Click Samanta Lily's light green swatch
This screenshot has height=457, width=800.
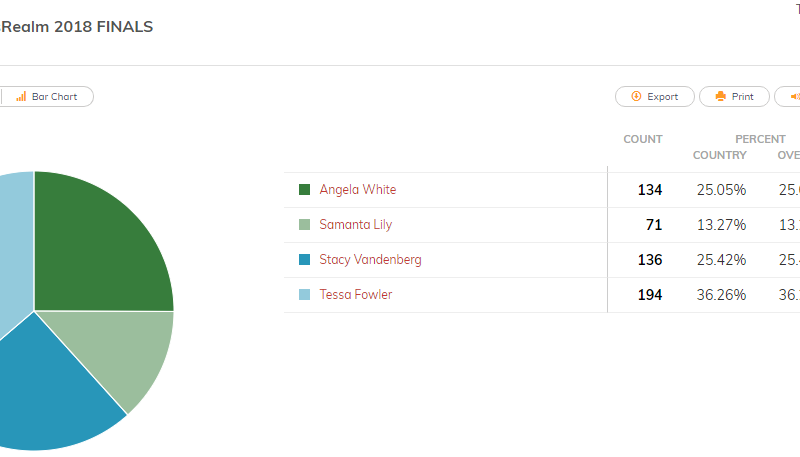click(305, 224)
